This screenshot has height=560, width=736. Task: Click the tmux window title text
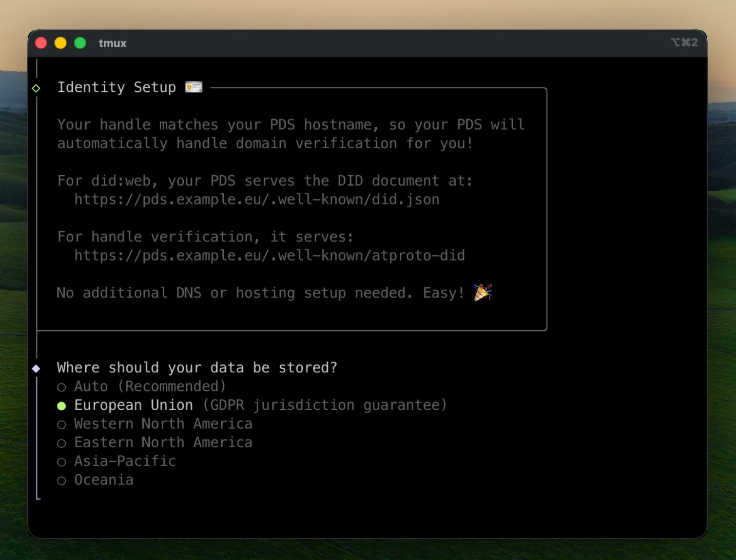[112, 43]
